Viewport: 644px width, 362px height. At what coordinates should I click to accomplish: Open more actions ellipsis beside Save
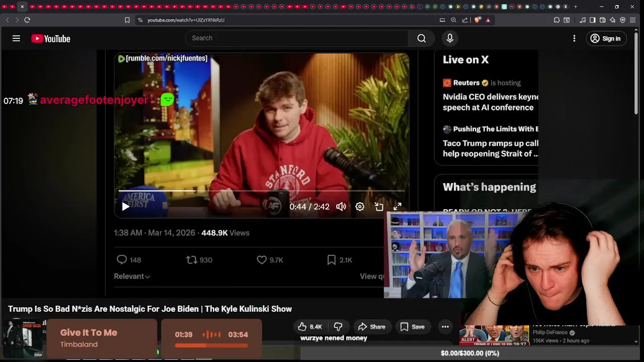click(445, 327)
